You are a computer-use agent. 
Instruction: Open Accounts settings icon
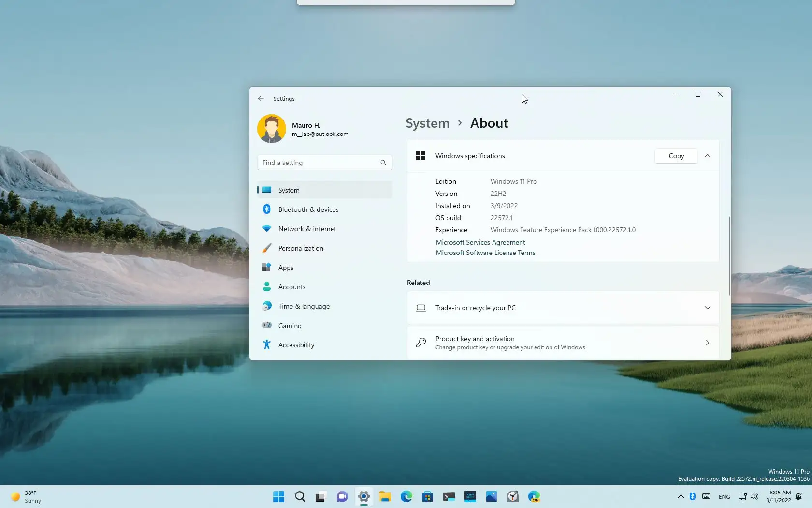pos(267,286)
